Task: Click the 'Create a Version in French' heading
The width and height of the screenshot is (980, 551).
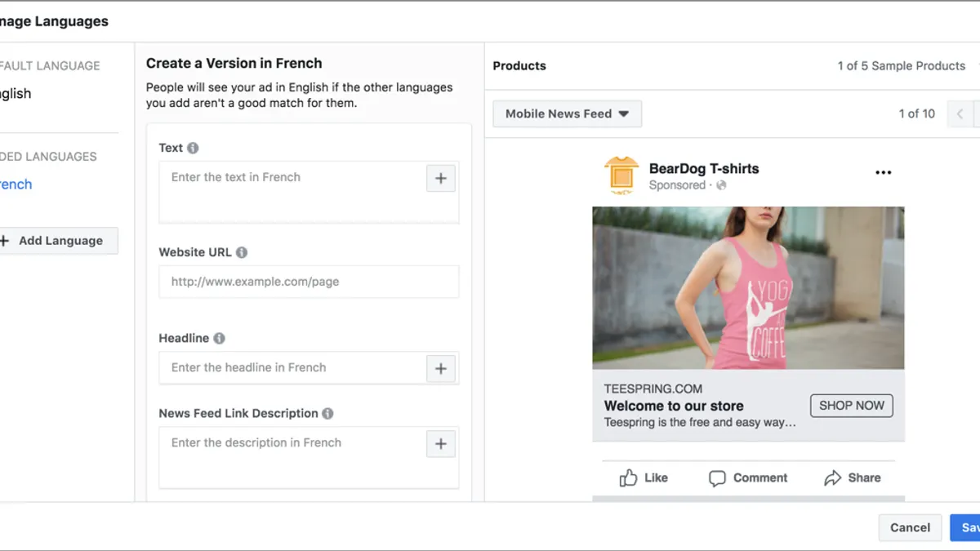Action: tap(234, 63)
